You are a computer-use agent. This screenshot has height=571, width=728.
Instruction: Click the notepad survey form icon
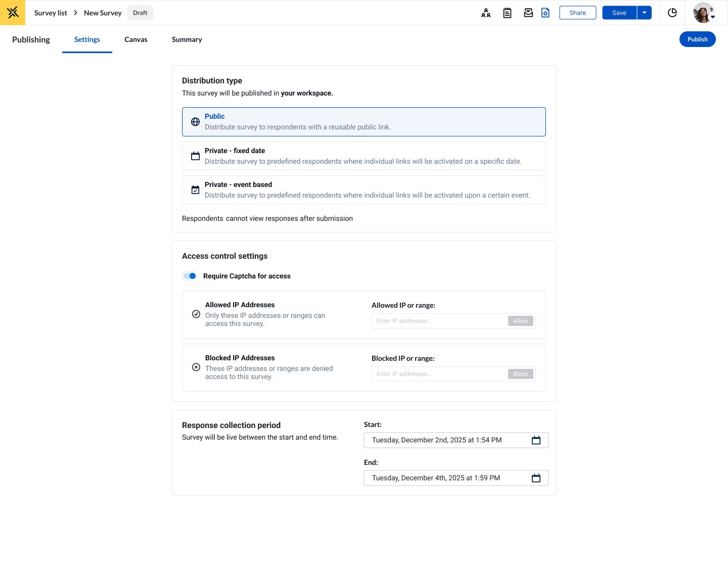pos(507,13)
